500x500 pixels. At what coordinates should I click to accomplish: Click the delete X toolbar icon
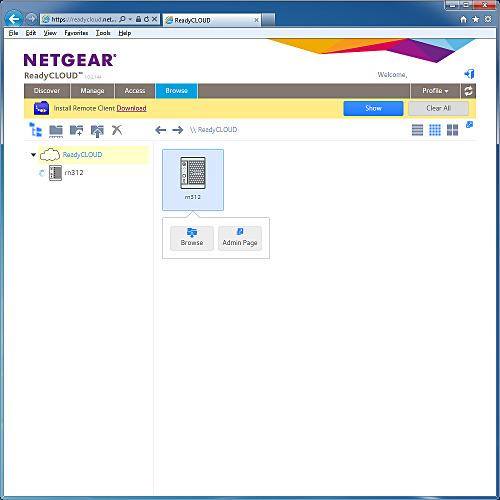click(117, 130)
